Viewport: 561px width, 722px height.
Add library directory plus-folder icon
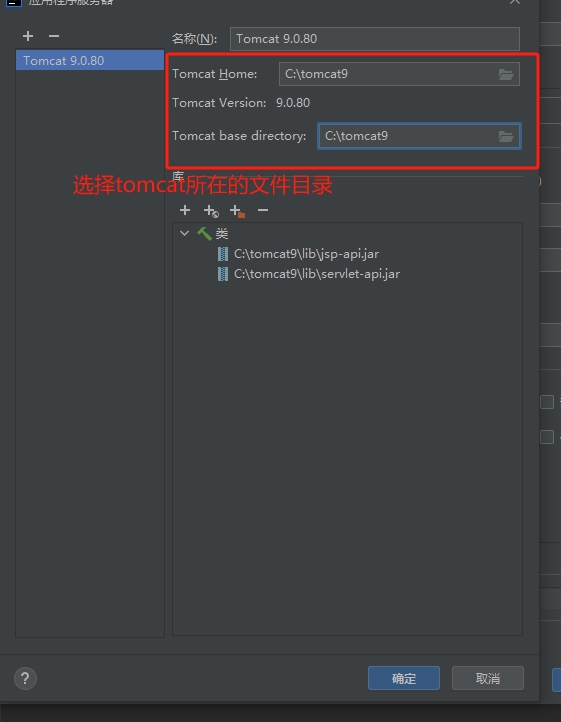point(237,211)
